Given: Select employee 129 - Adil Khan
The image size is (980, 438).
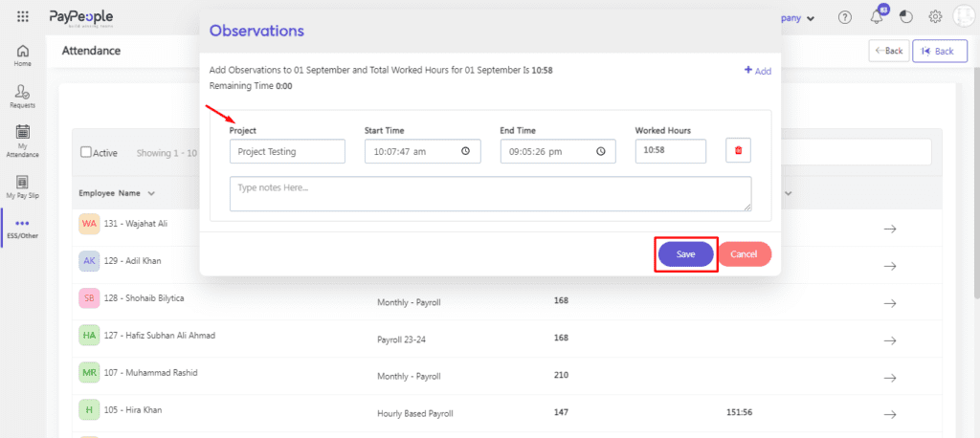Looking at the screenshot, I should pos(132,260).
